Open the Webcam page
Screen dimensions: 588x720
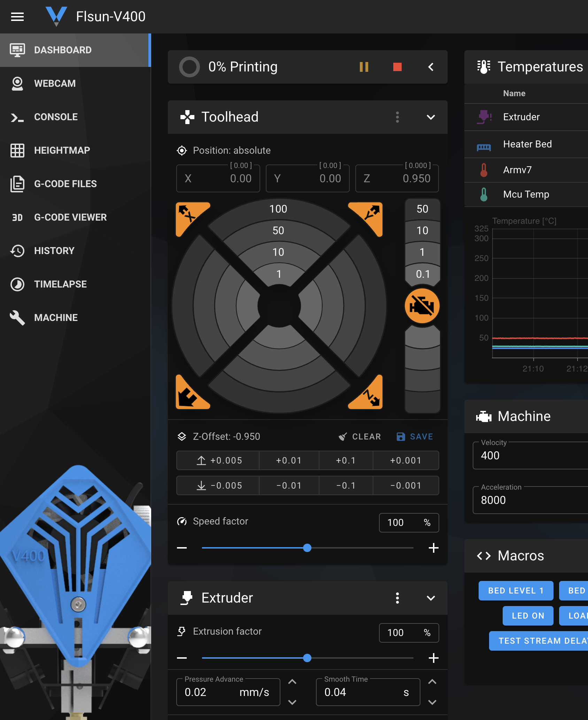[x=75, y=84]
